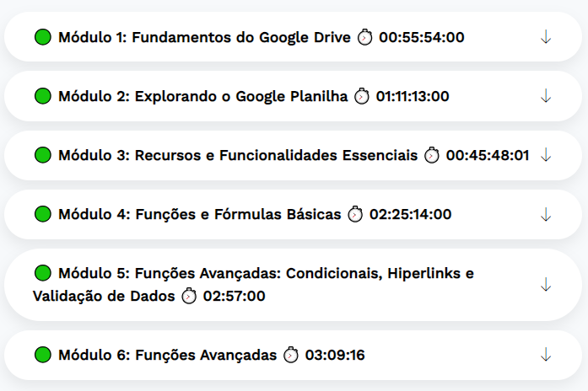Click green status dot for Módulo 2
The height and width of the screenshot is (391, 588).
(43, 96)
